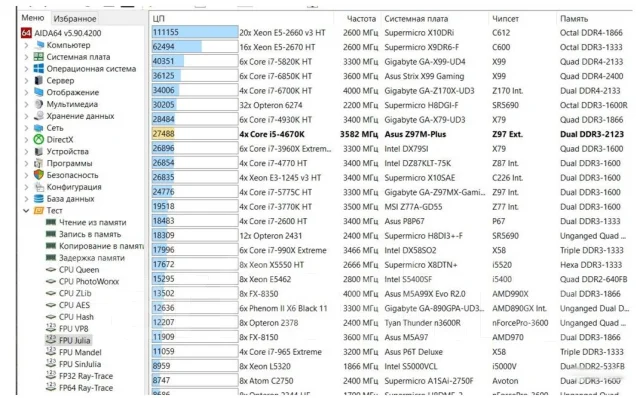Expand the Сеть node
This screenshot has width=640, height=398.
click(x=27, y=128)
